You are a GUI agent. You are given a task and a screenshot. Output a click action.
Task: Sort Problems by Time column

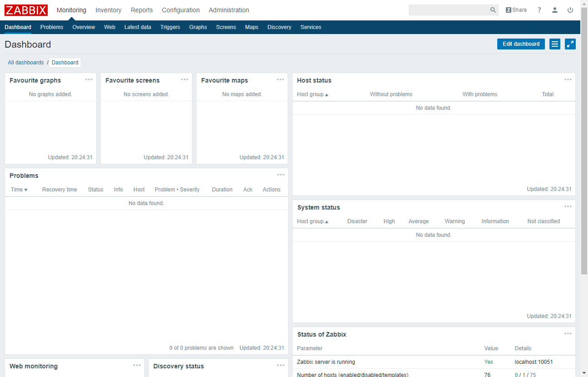click(19, 190)
